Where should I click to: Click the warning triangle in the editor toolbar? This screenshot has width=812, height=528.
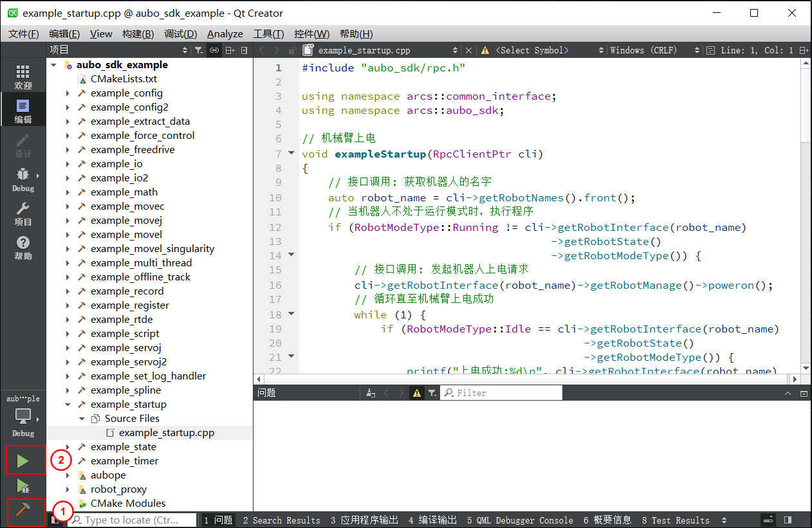point(485,50)
